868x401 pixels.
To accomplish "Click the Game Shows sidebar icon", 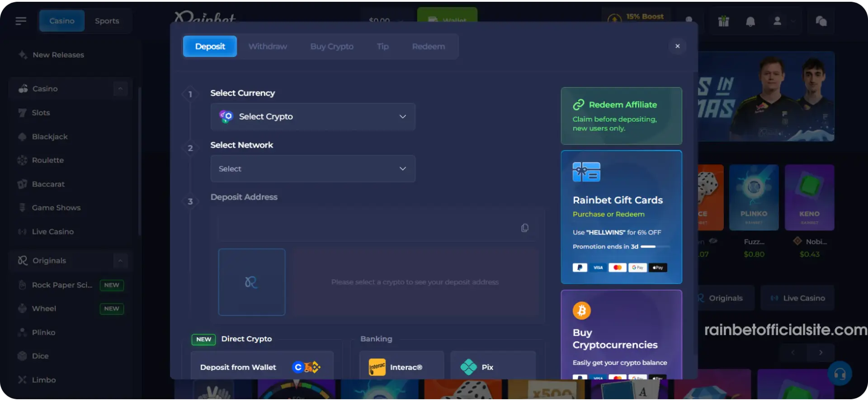I will [22, 208].
